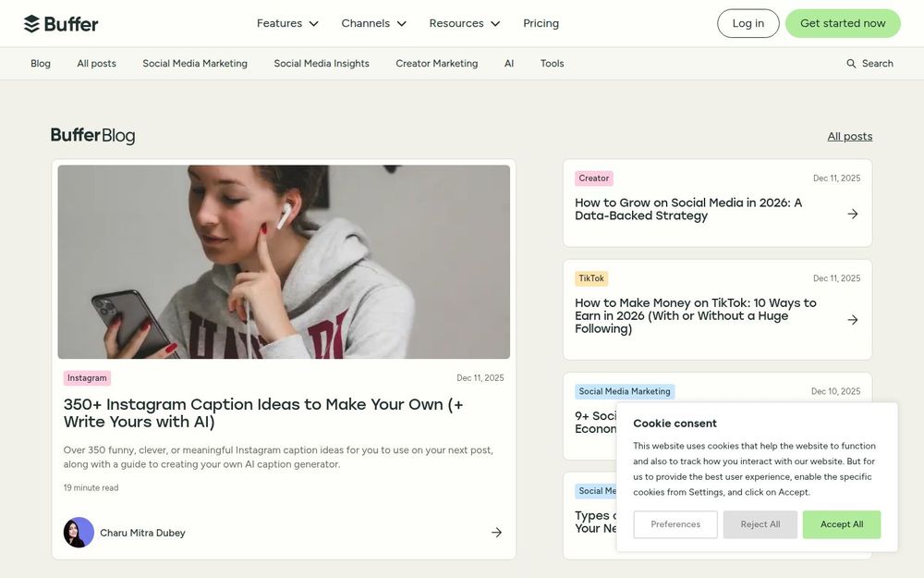The image size is (924, 578).
Task: Click the Dec 10, 2025 date
Action: tap(835, 391)
